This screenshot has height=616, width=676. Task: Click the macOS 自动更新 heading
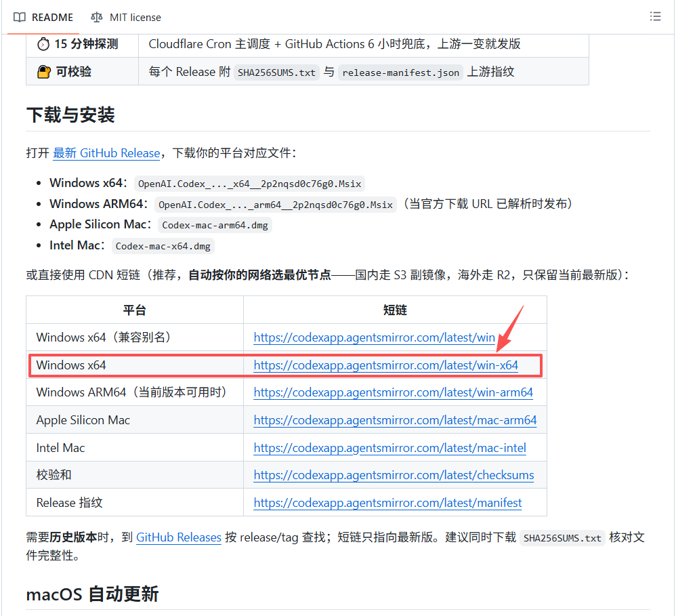pyautogui.click(x=92, y=594)
